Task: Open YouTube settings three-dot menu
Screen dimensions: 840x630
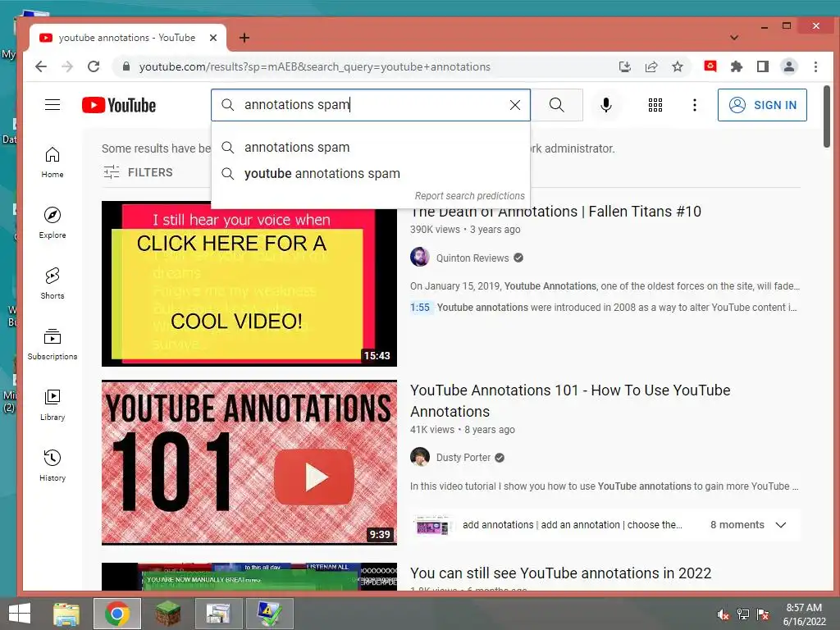Action: 694,105
